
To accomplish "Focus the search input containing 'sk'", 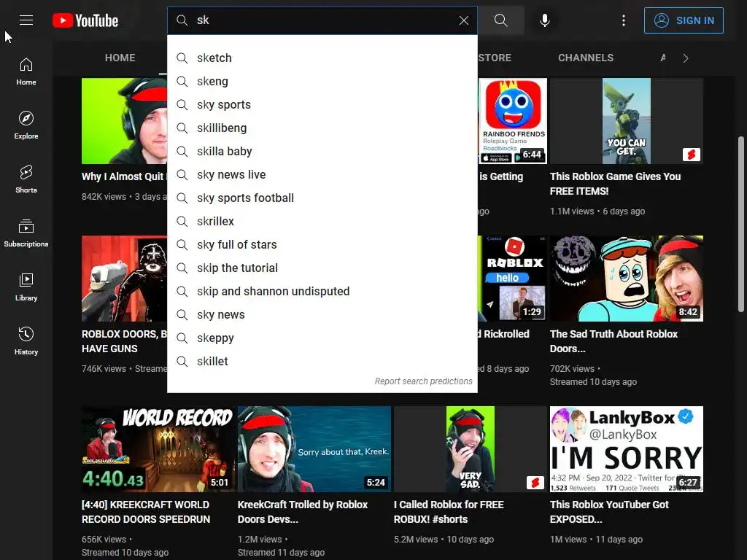I will click(x=324, y=20).
